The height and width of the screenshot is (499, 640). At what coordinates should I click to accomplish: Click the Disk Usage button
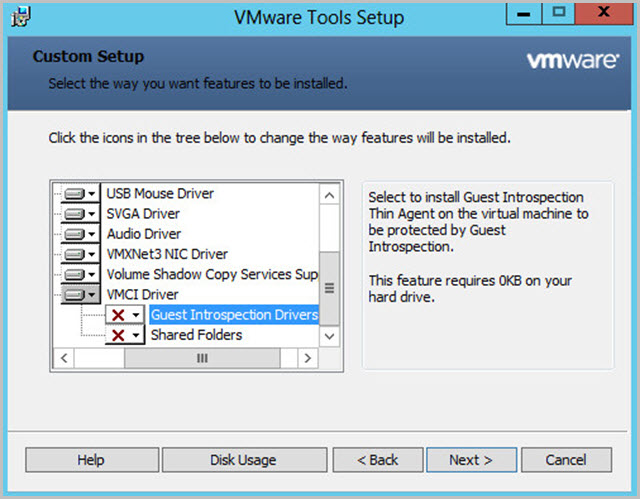244,460
